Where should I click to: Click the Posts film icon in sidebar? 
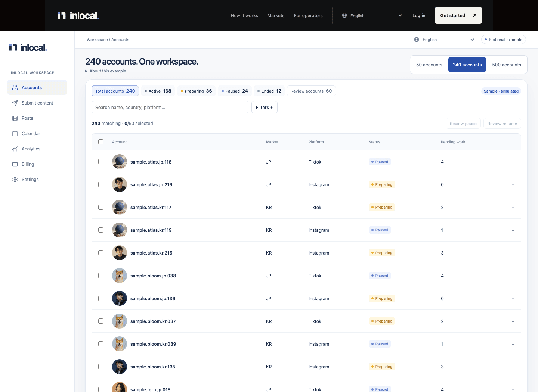pyautogui.click(x=15, y=118)
